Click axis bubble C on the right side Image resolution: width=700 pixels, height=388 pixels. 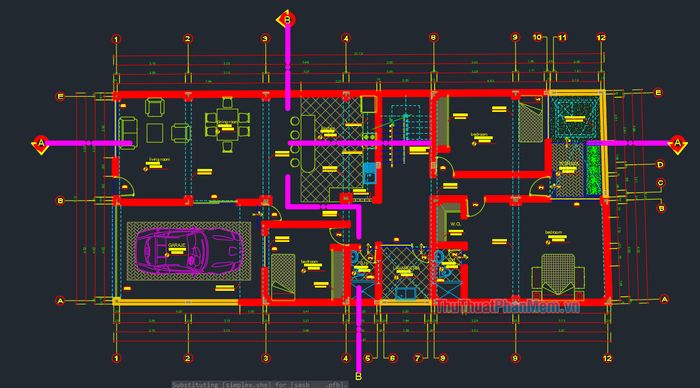[660, 183]
